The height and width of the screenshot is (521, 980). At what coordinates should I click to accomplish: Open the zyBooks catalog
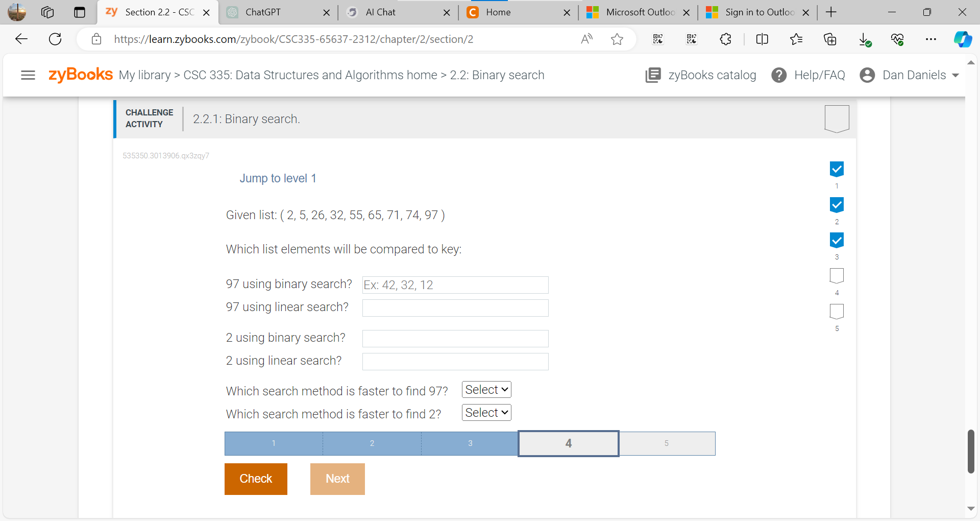point(701,75)
